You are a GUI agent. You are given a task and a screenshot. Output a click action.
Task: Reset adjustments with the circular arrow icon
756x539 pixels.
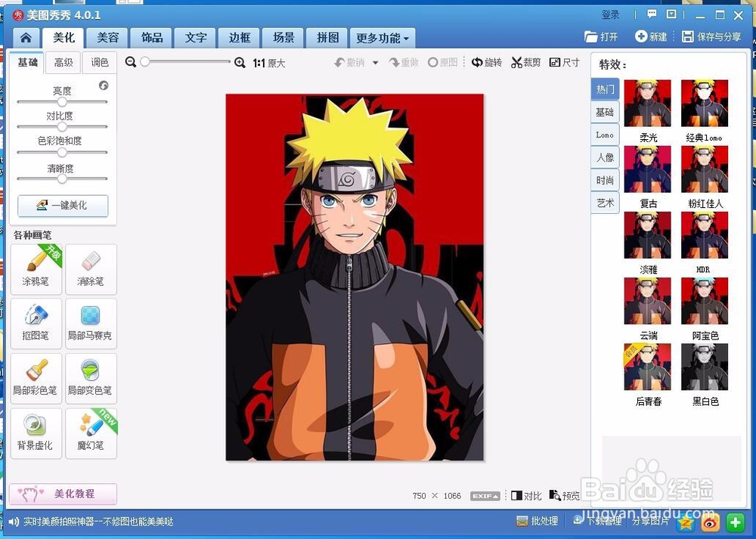coord(103,85)
